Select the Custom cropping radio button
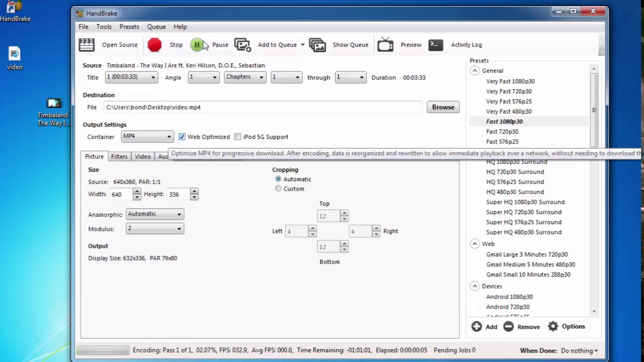The height and width of the screenshot is (362, 644). (x=278, y=189)
